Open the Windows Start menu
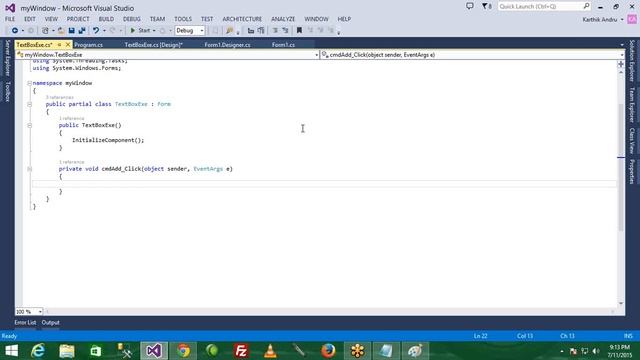The height and width of the screenshot is (360, 640). coord(11,351)
